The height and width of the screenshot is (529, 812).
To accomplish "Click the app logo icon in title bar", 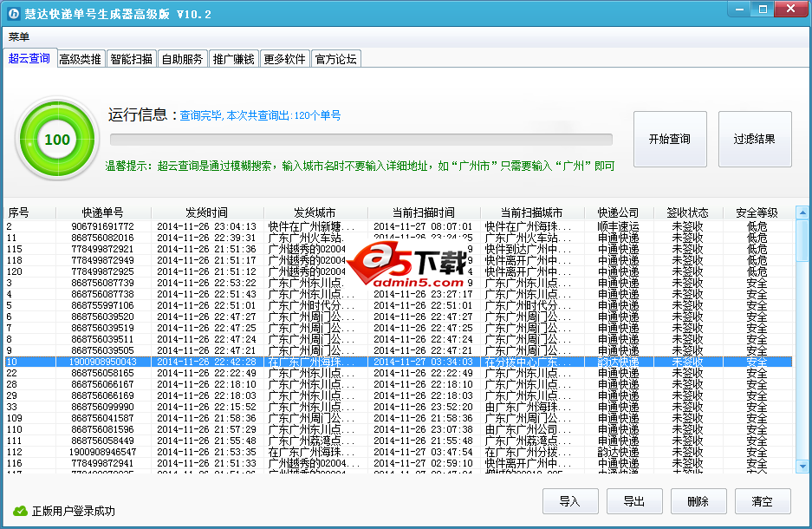I will tap(14, 14).
